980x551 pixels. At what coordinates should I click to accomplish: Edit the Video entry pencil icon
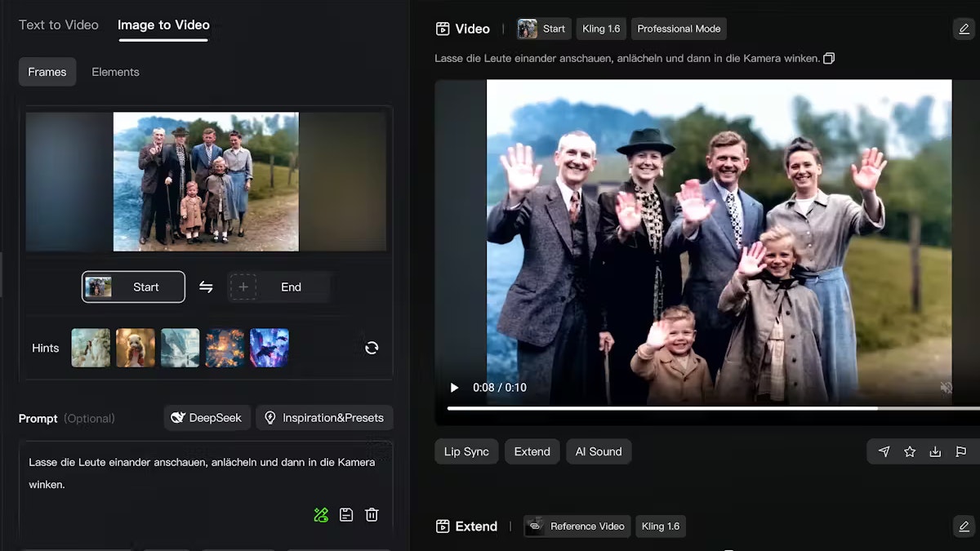(x=964, y=29)
